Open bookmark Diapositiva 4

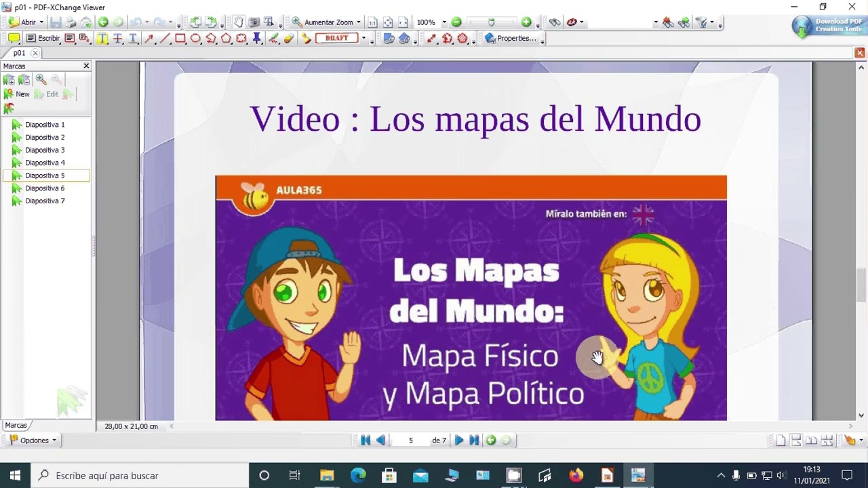tap(45, 163)
